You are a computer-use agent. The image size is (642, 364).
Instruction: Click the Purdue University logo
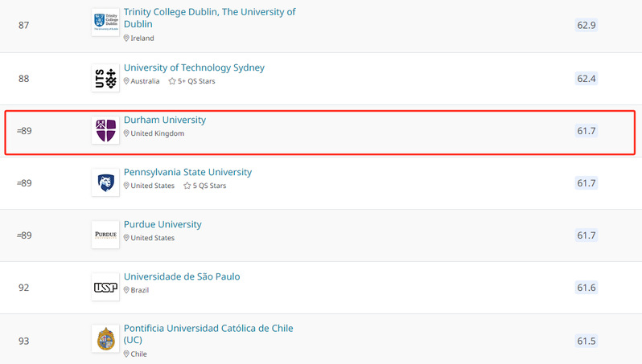click(x=105, y=235)
